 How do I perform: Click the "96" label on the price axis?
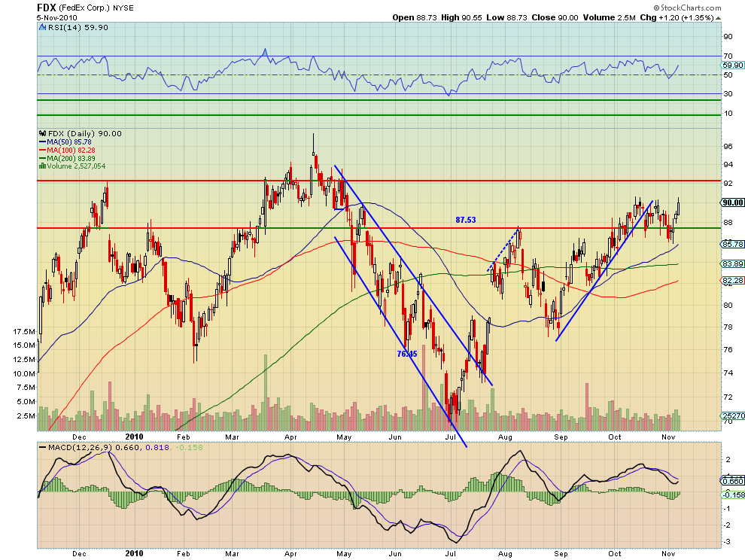728,147
